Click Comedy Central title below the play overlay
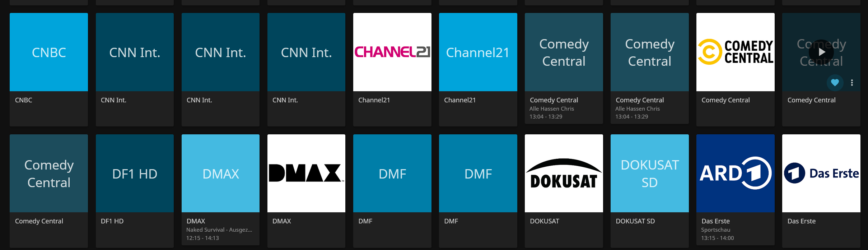This screenshot has width=868, height=250. tap(811, 100)
